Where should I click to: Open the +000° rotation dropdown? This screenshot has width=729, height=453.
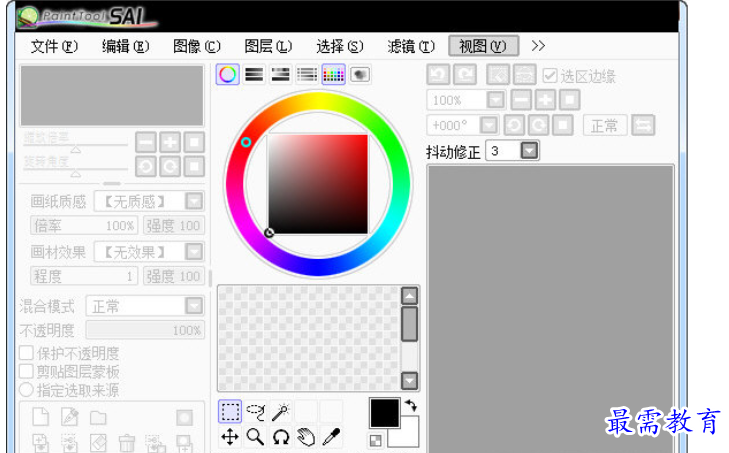coord(489,125)
